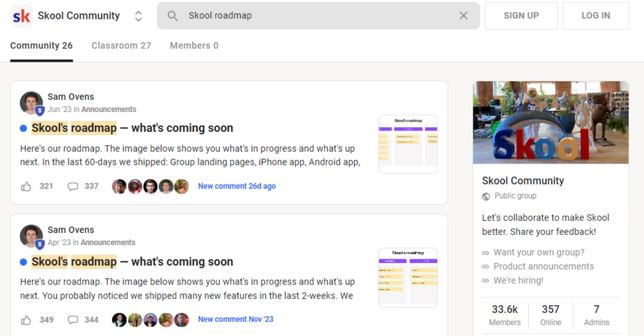This screenshot has width=644, height=336.
Task: Follow the Want your own group? link
Action: tap(539, 252)
